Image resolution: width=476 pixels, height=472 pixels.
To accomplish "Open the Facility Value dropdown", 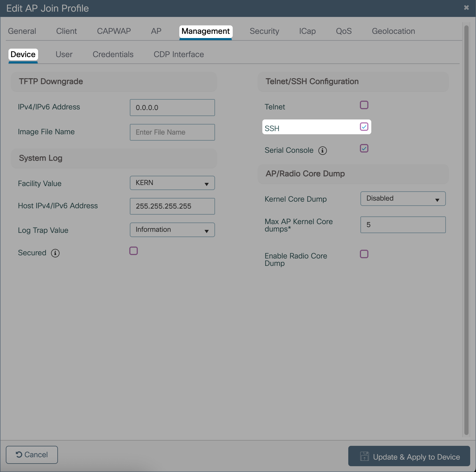I will [x=172, y=183].
